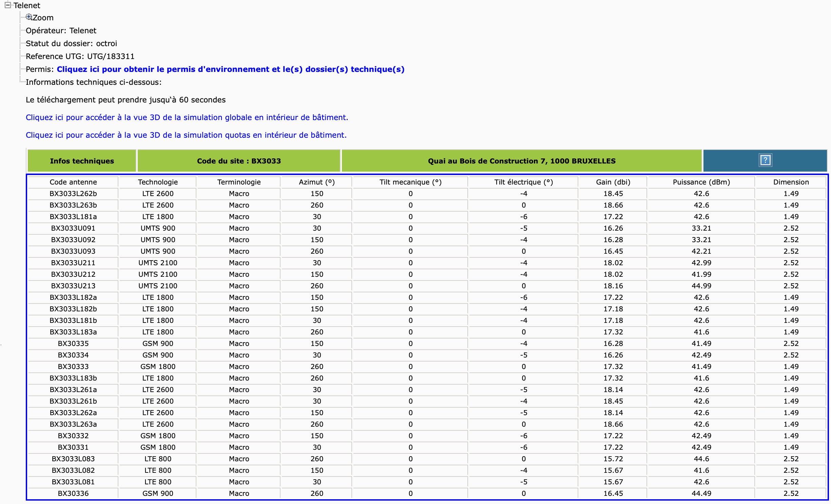Select antenna code BX3033L081
Viewport: 831px width, 504px height.
tap(73, 482)
